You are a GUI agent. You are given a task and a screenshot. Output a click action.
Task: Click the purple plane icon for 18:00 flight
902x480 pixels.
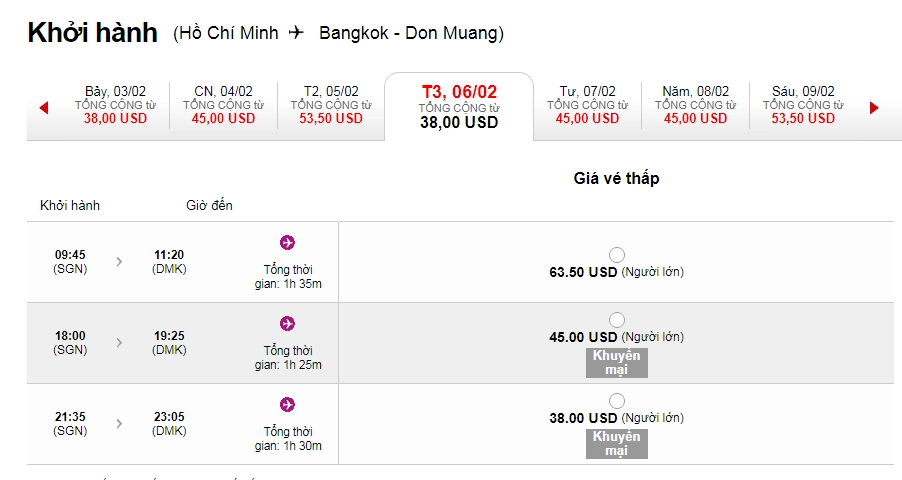tap(288, 323)
